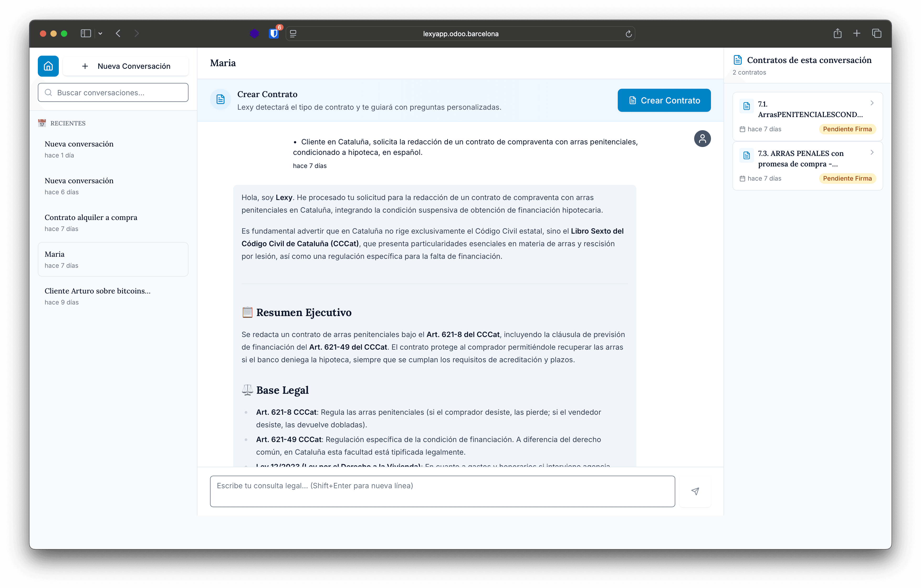This screenshot has height=588, width=921.
Task: Go back with browser back arrow
Action: coord(118,34)
